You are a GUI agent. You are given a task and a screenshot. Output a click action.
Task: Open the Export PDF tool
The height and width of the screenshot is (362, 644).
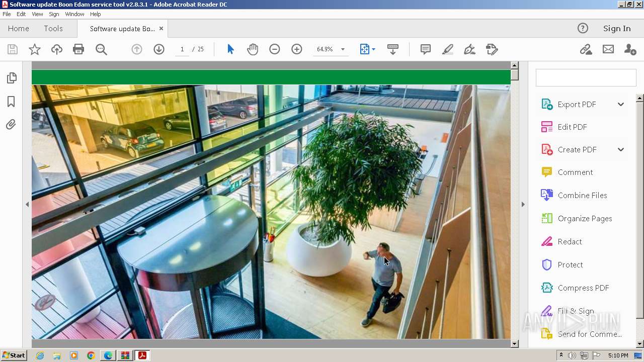(x=577, y=105)
